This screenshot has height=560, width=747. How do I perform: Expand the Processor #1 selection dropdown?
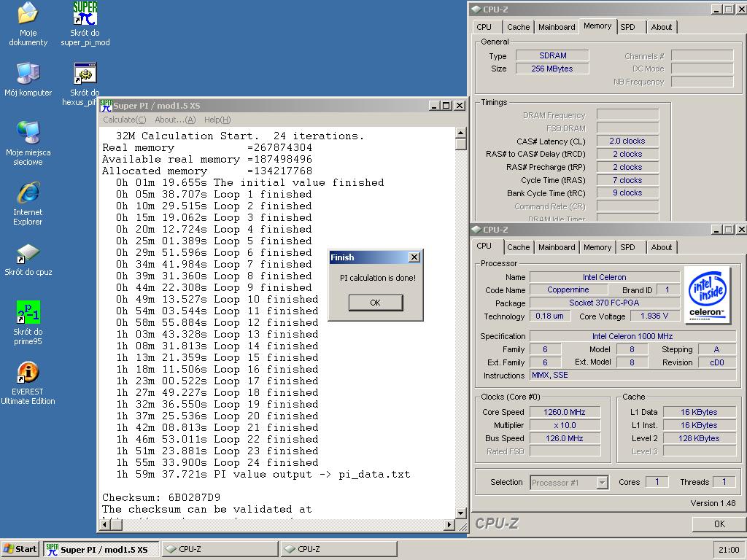[x=602, y=483]
